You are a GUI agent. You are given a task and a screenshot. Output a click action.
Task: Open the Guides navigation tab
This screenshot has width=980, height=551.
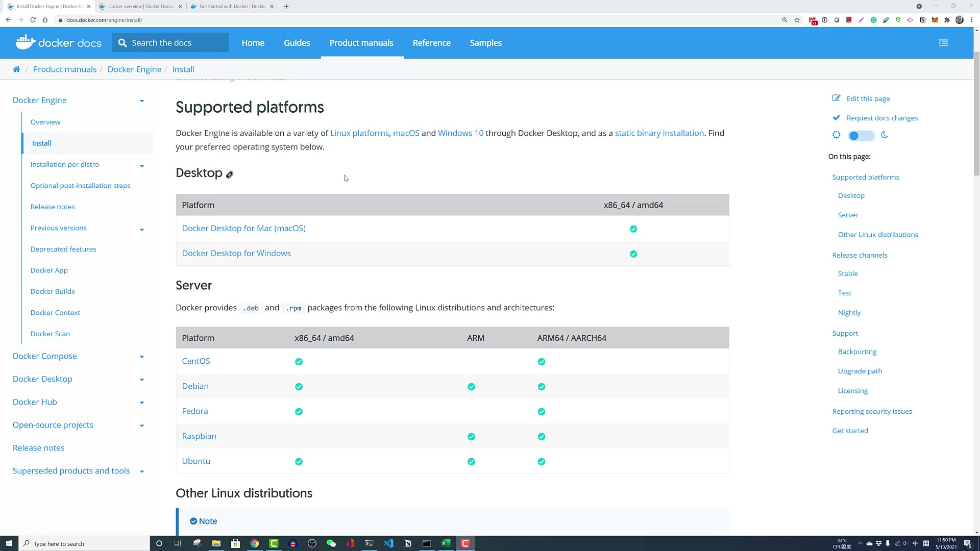click(x=297, y=43)
